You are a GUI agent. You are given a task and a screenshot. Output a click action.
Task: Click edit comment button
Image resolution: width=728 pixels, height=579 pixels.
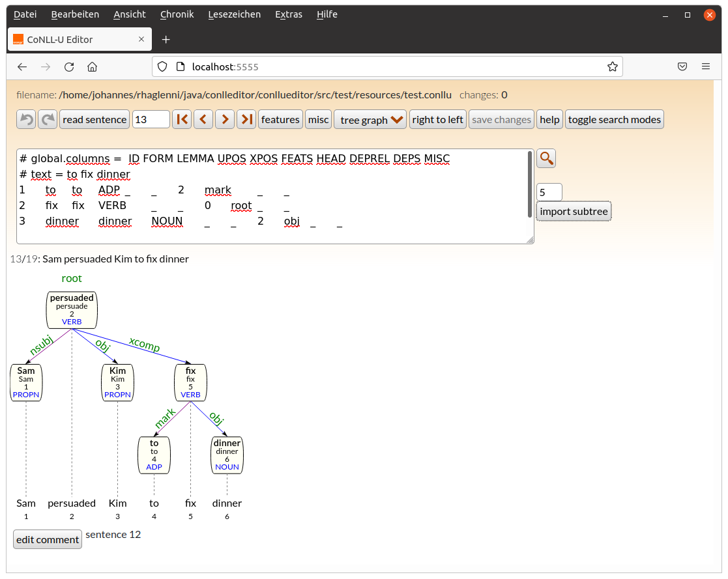tap(48, 539)
